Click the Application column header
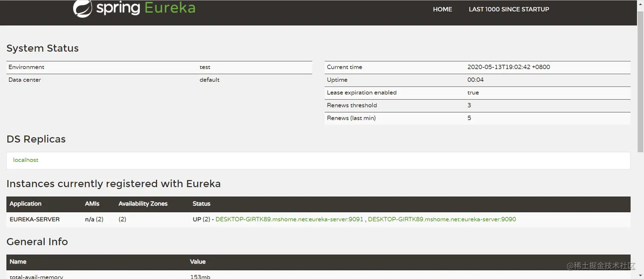Viewport: 644px width, 279px height. [26, 204]
